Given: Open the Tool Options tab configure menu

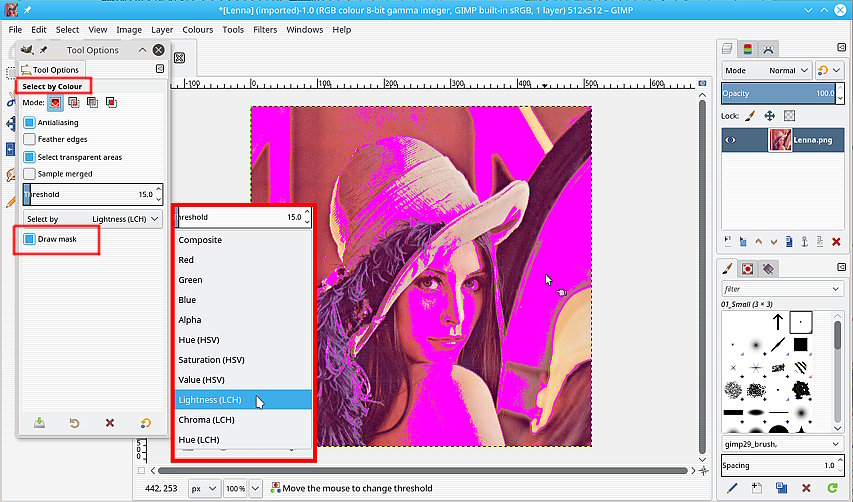Looking at the screenshot, I should coord(160,69).
